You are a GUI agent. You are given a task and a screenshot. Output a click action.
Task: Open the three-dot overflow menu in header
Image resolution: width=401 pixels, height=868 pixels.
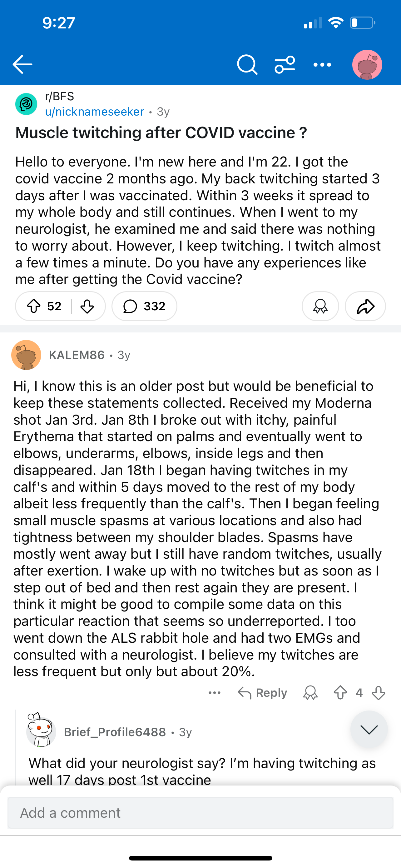click(322, 64)
